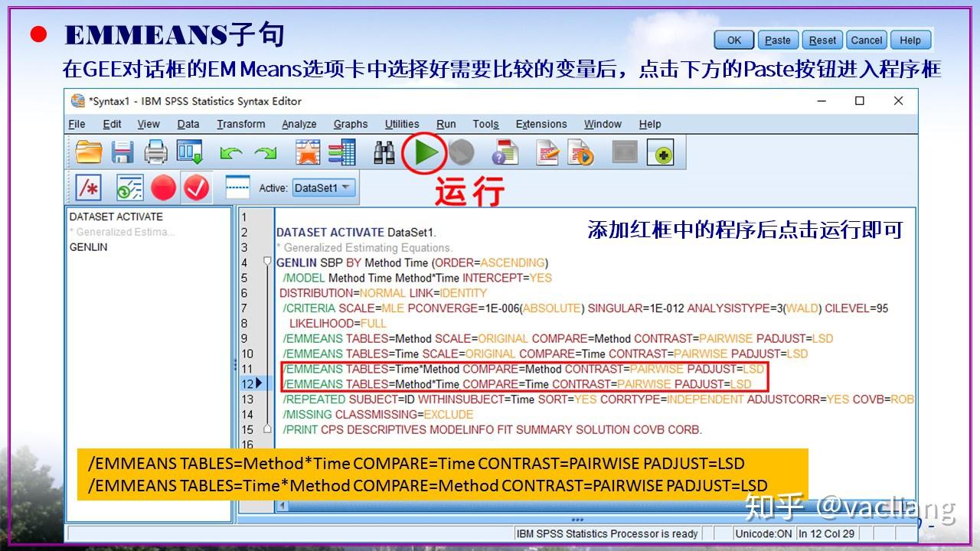Image resolution: width=980 pixels, height=551 pixels.
Task: Save the current syntax document
Action: [122, 152]
